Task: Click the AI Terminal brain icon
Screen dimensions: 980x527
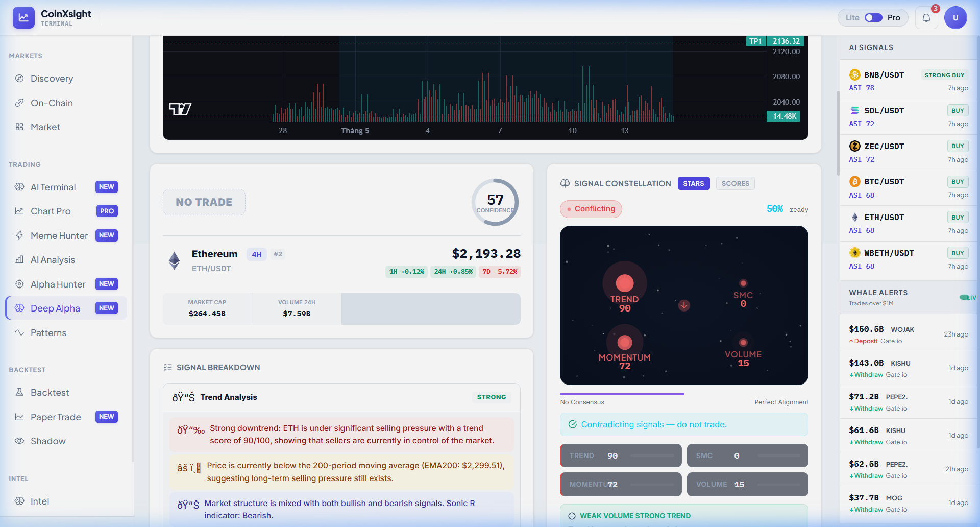Action: click(19, 187)
